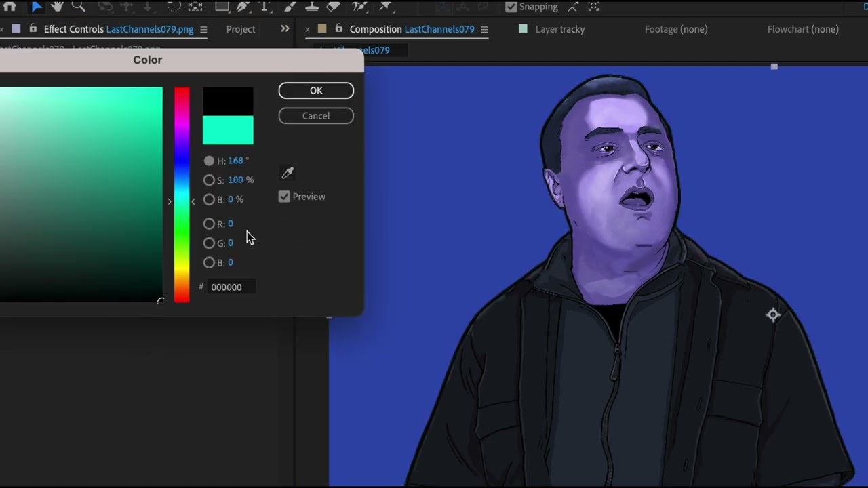
Task: Click the anchor point crosshair in the composition
Action: [773, 314]
